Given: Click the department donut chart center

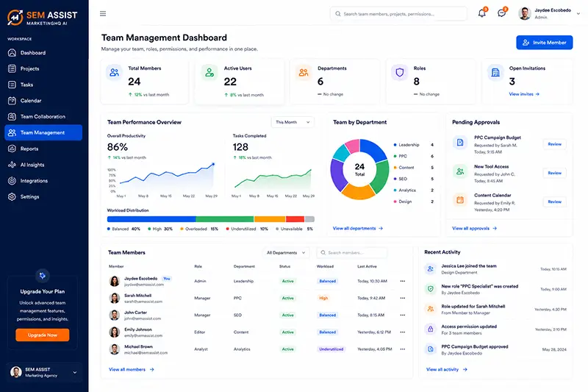Looking at the screenshot, I should pyautogui.click(x=359, y=169).
